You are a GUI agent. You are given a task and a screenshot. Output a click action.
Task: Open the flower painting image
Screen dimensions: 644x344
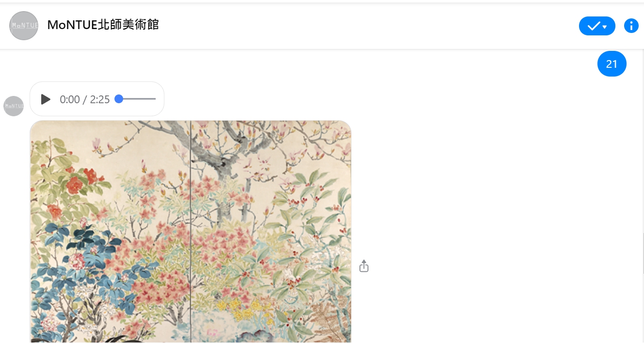pyautogui.click(x=191, y=232)
